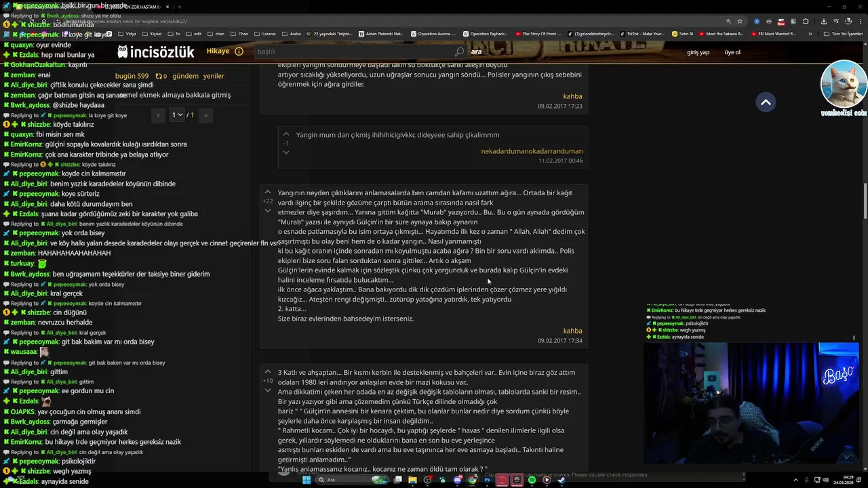
Task: Open entry timestamp 11.02.2017 00:46
Action: [560, 161]
